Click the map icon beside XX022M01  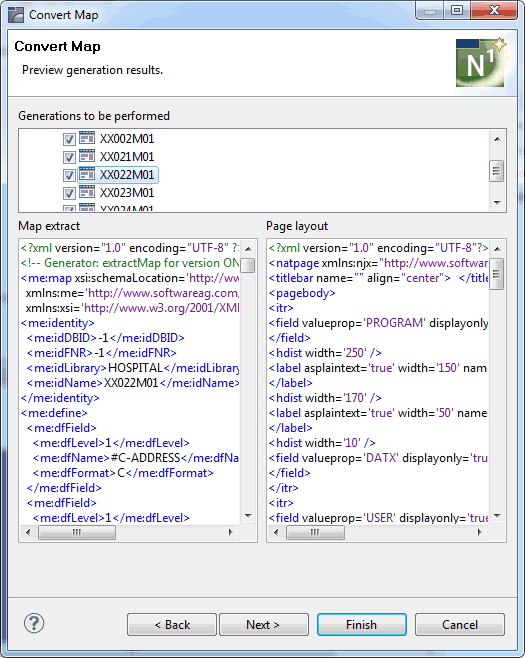tap(87, 174)
